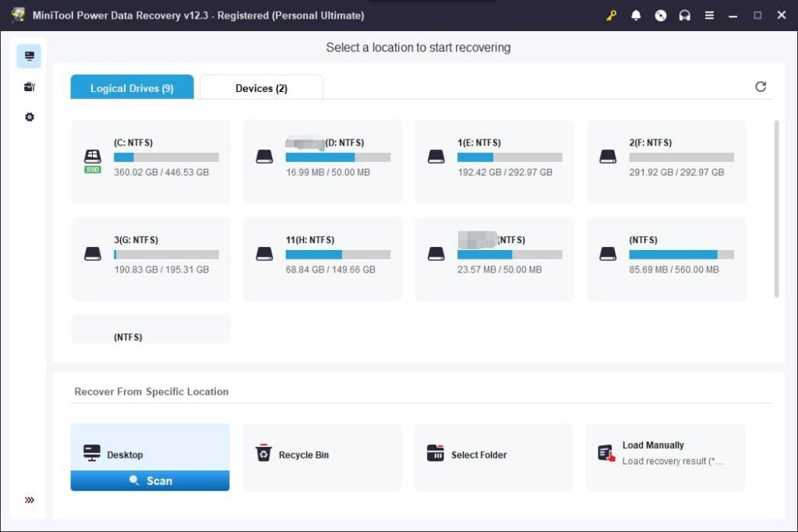The height and width of the screenshot is (532, 798).
Task: Click the Load Manually icon
Action: point(606,453)
